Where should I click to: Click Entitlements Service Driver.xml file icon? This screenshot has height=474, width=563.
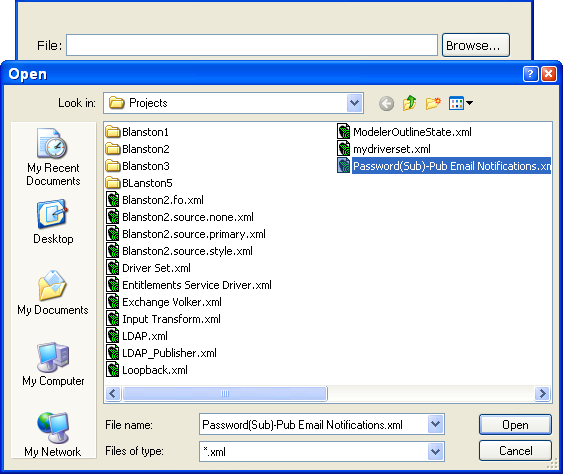(113, 285)
